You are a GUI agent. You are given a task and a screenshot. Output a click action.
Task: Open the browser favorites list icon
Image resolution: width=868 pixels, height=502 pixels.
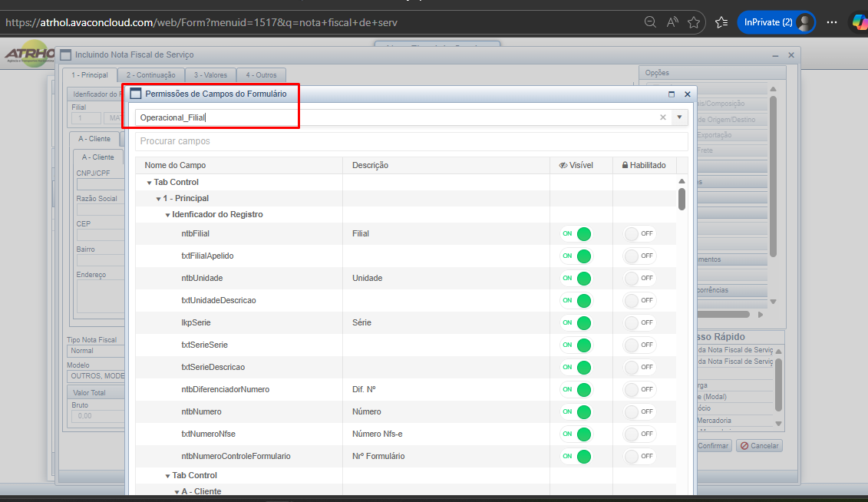721,22
